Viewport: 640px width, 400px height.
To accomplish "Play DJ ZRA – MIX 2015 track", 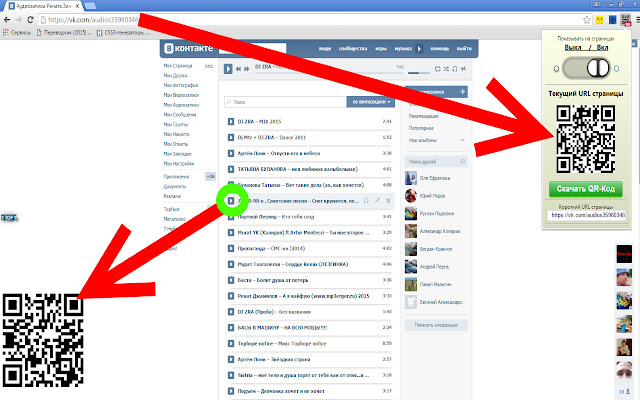I will tap(231, 122).
